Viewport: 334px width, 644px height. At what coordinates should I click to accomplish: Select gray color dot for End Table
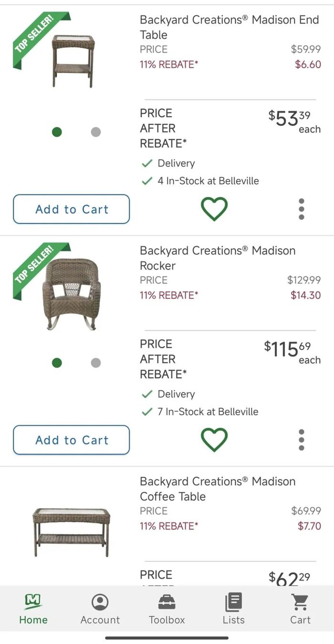click(96, 132)
